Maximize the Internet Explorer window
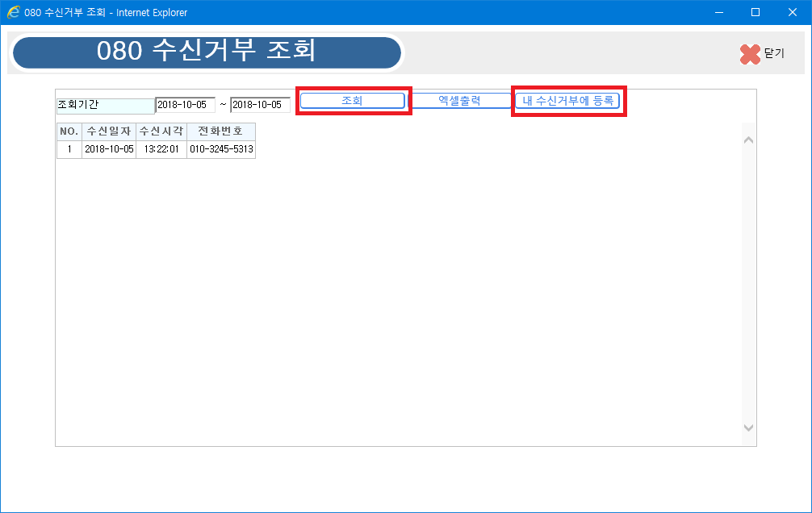 point(755,12)
